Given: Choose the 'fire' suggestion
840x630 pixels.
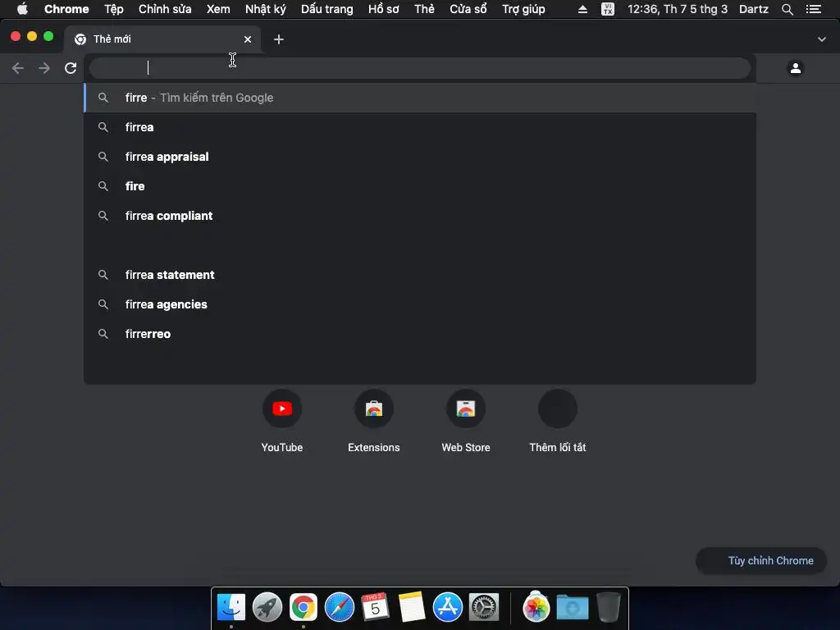Looking at the screenshot, I should coord(420,186).
